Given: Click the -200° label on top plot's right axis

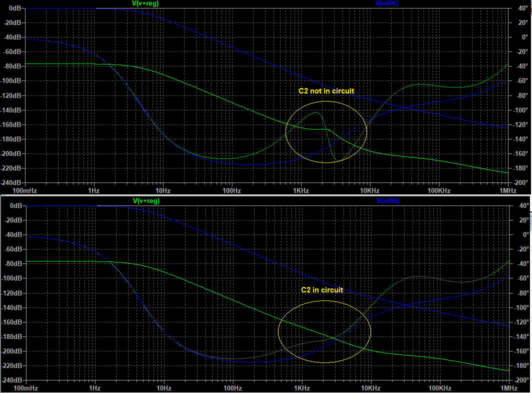Looking at the screenshot, I should [520, 182].
